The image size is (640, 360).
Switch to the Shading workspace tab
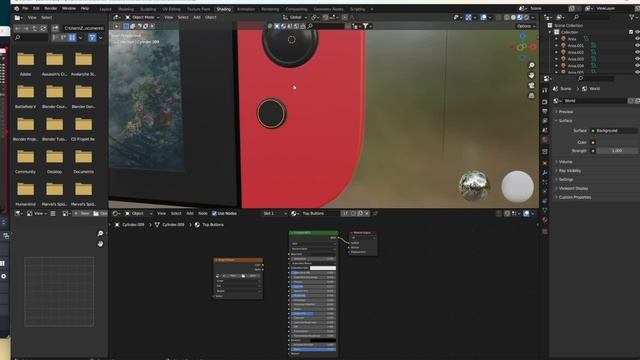click(x=223, y=9)
